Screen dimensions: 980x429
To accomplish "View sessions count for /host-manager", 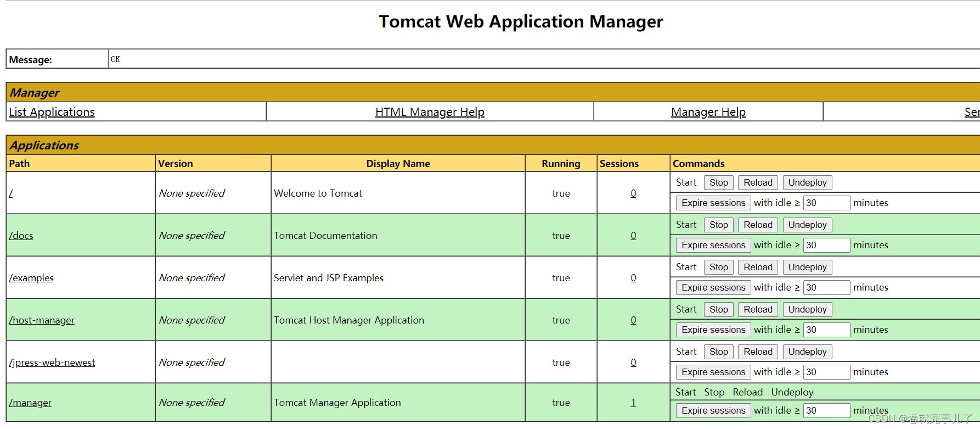I will tap(633, 320).
